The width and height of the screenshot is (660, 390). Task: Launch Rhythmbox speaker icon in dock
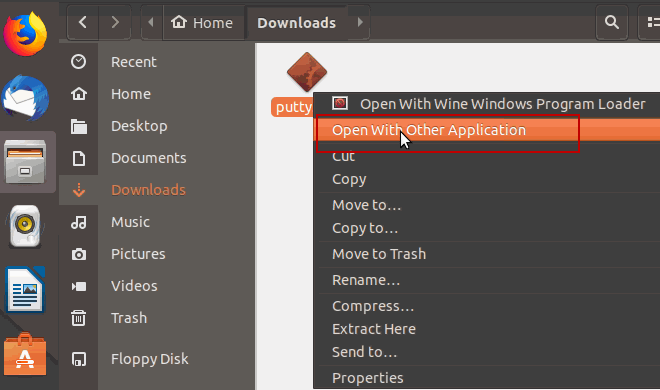click(25, 226)
